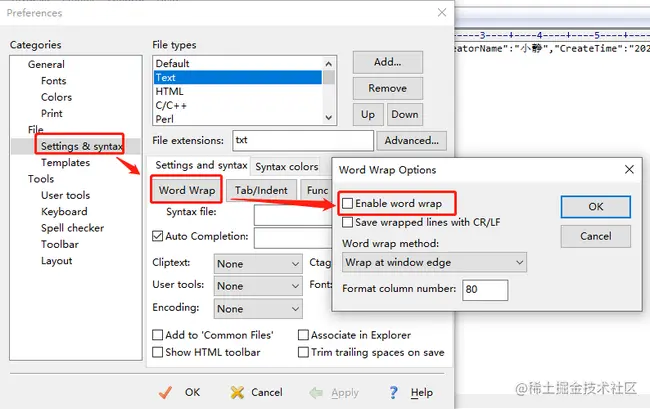
Task: Select Toolbar category
Action: click(59, 244)
